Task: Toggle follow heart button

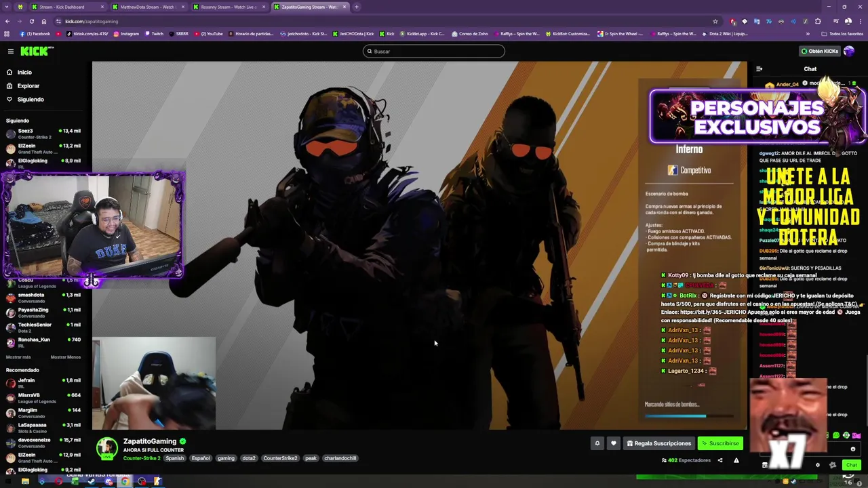Action: [x=614, y=443]
